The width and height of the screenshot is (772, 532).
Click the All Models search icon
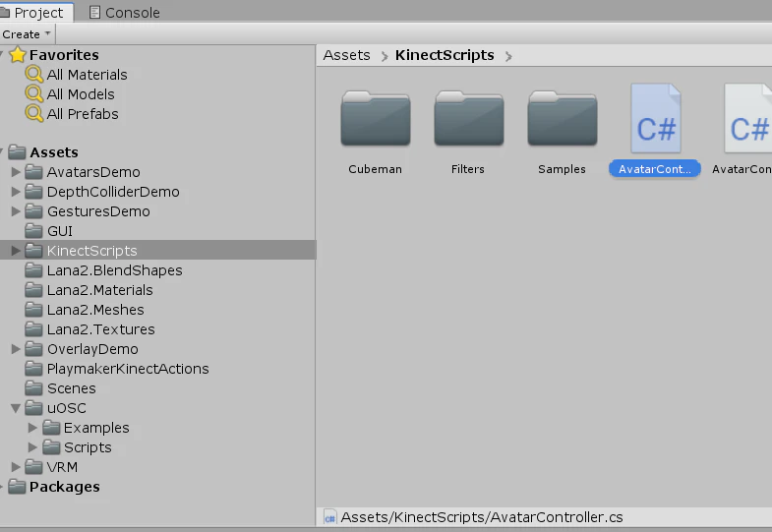(x=34, y=94)
